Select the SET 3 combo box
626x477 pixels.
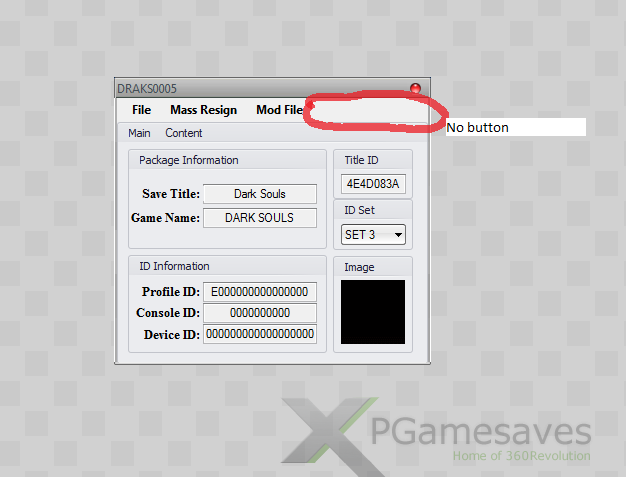[x=373, y=235]
